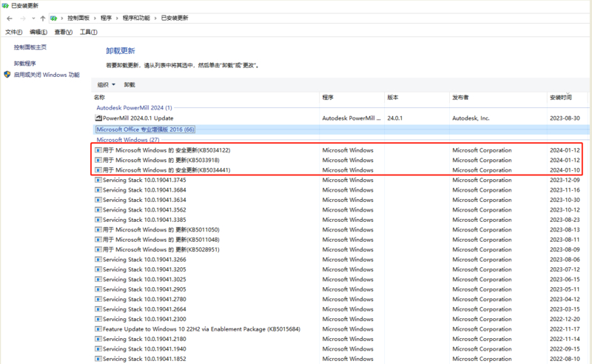Collapse the Autodesk PowerMill 2024 (1) group

tap(134, 107)
